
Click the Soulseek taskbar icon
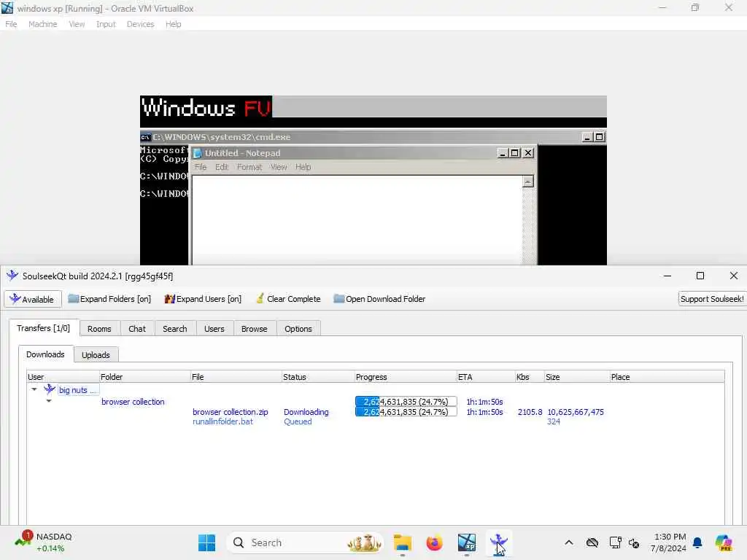coord(498,542)
